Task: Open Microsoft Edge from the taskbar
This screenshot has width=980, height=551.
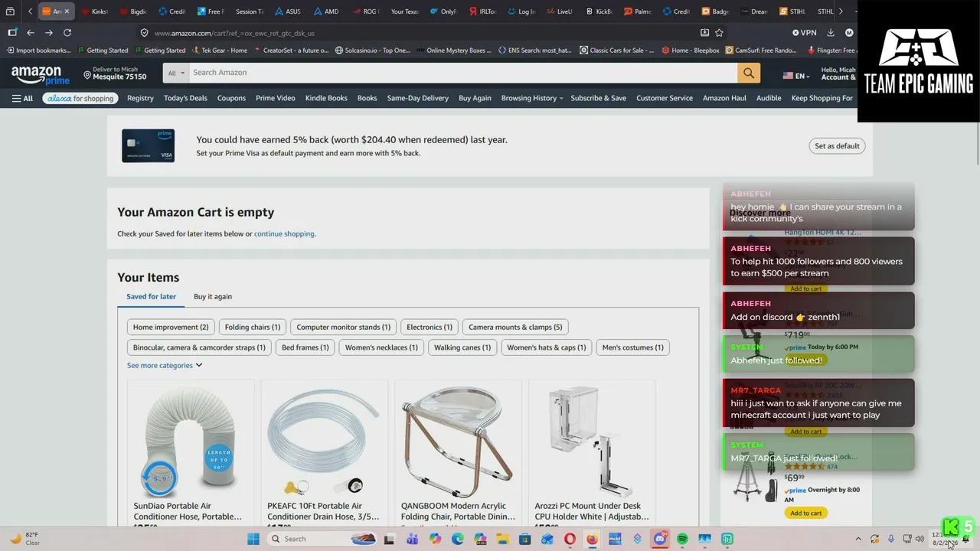Action: (x=458, y=539)
